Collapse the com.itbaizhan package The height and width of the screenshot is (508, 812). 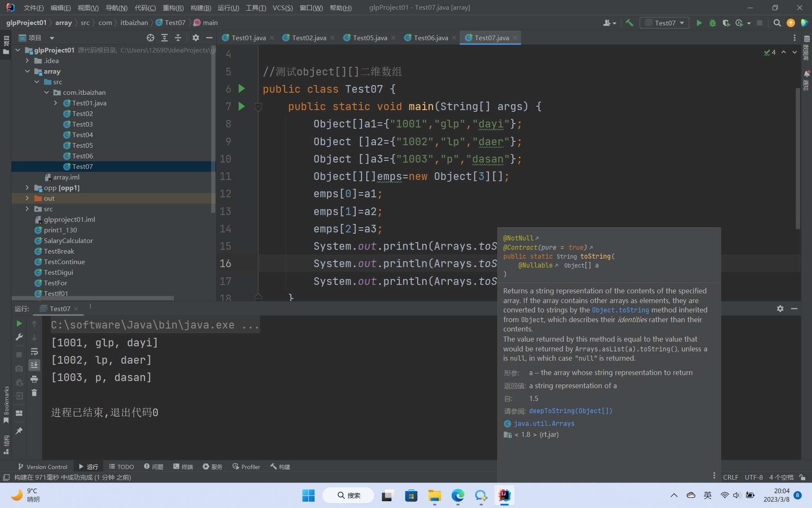point(47,92)
